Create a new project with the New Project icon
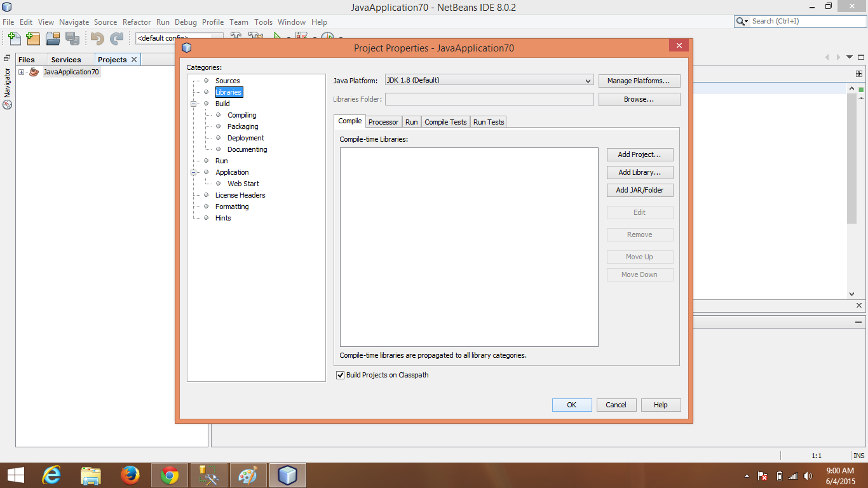 coord(33,39)
